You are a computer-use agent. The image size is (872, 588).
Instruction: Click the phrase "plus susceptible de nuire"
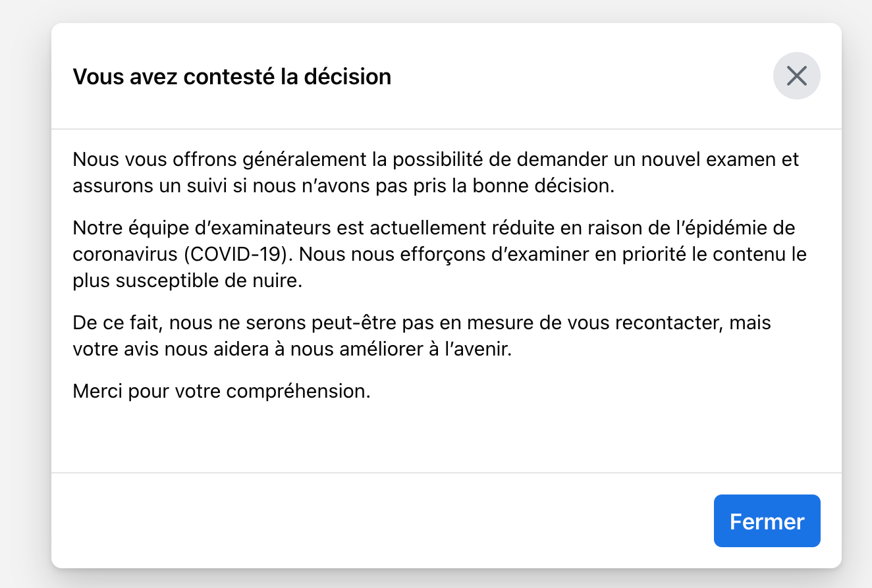(x=187, y=281)
